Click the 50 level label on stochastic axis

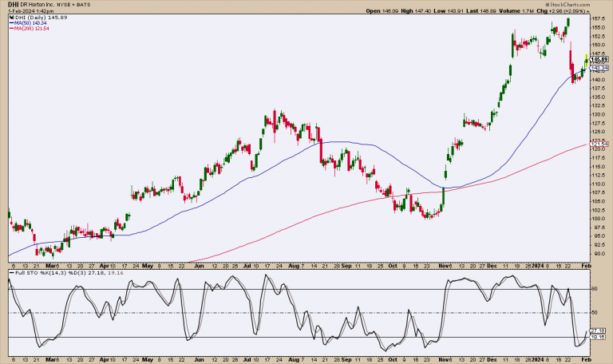(595, 313)
